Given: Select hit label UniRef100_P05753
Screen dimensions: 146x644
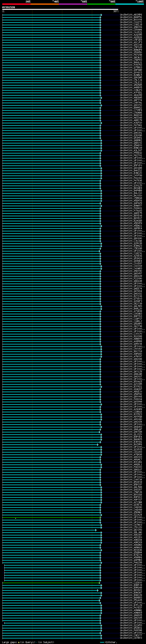Looking at the screenshot, I should point(131,65).
